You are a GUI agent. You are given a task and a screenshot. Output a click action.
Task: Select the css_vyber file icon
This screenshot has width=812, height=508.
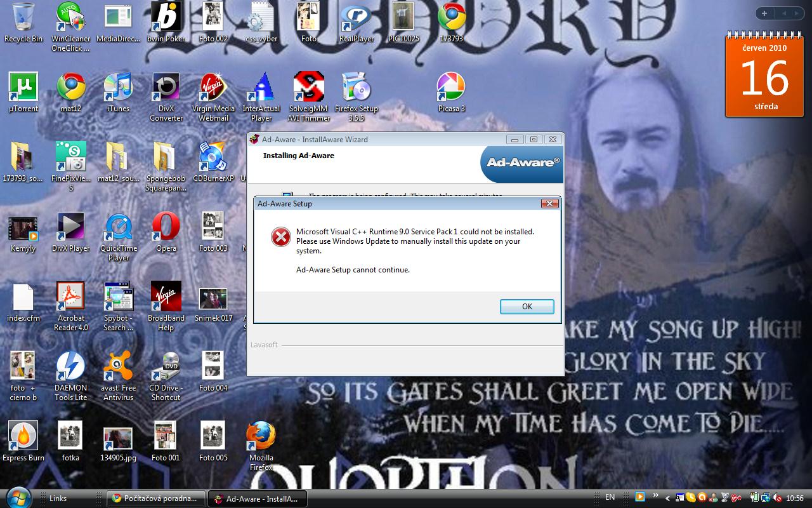tap(261, 22)
